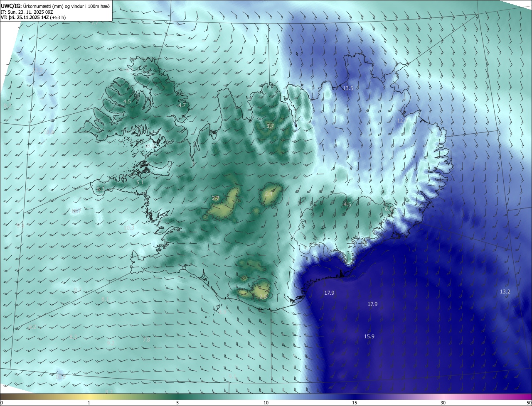Click the 7.8 value over the southwest sea

click(146, 340)
